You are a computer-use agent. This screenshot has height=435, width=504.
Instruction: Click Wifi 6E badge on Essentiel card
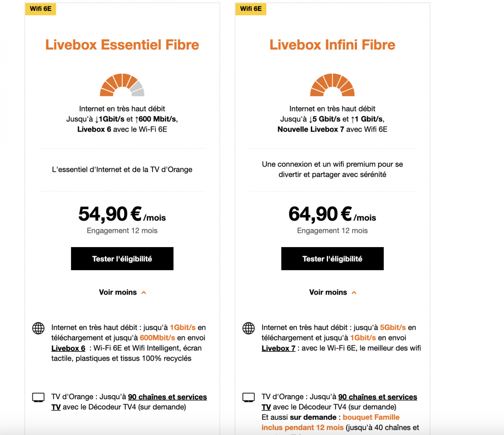pos(40,9)
